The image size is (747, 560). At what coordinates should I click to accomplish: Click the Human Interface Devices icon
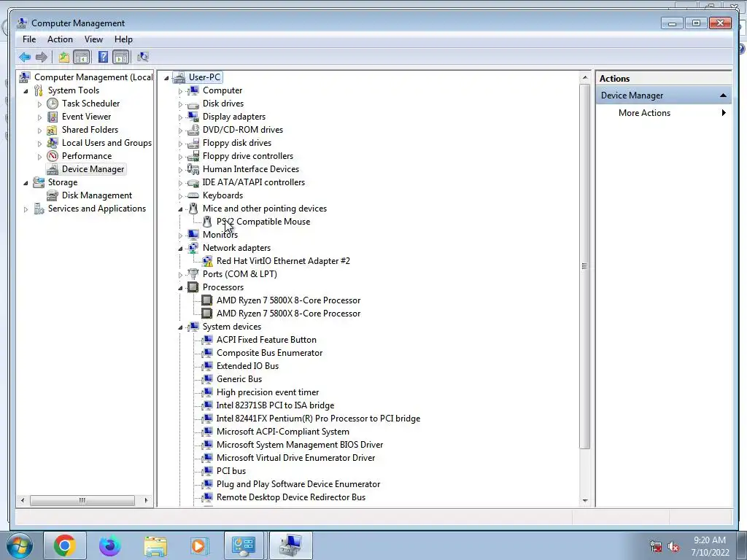point(193,169)
